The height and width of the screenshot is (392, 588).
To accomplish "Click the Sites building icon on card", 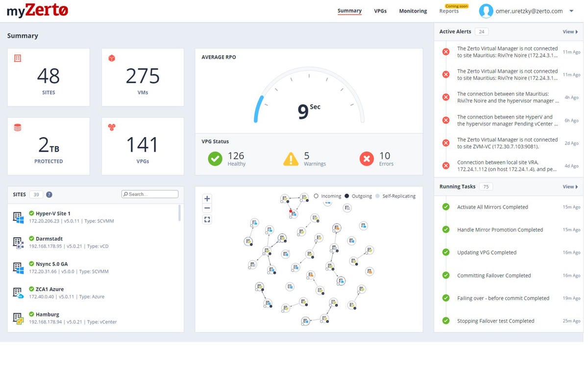I will point(18,58).
